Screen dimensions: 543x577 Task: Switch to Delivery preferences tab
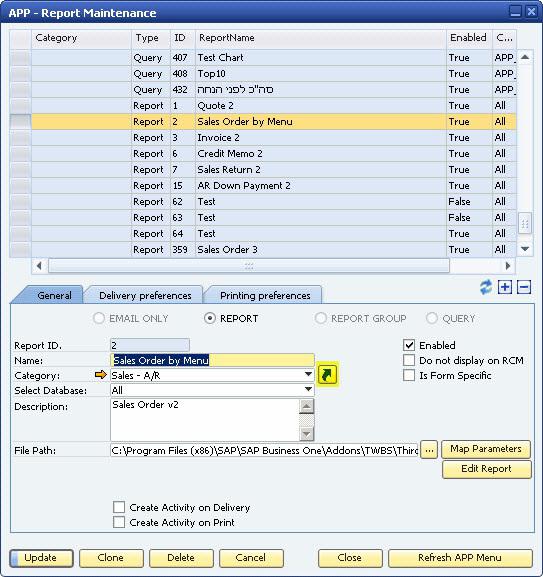pyautogui.click(x=145, y=295)
